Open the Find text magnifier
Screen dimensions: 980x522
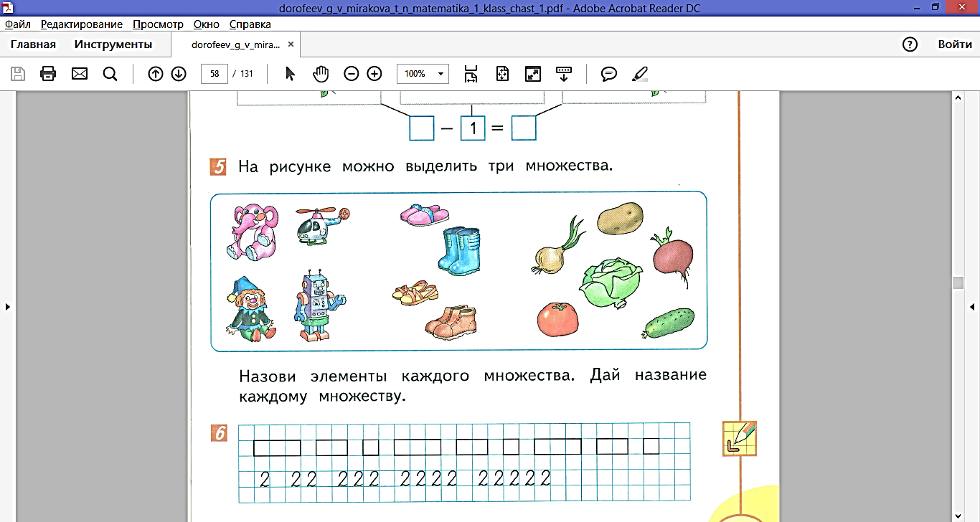[110, 74]
